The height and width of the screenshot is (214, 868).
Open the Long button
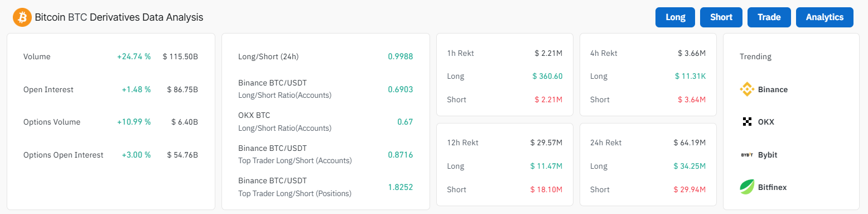point(675,17)
